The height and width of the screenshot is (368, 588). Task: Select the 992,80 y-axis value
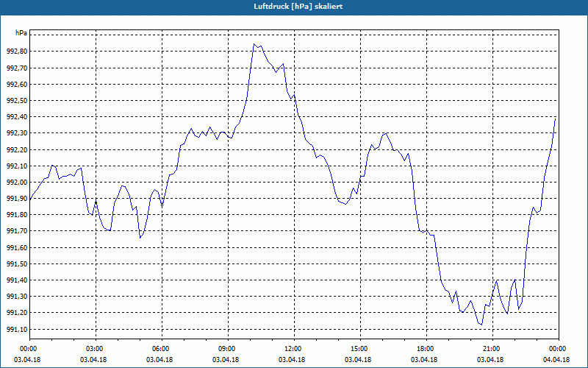tap(17, 52)
